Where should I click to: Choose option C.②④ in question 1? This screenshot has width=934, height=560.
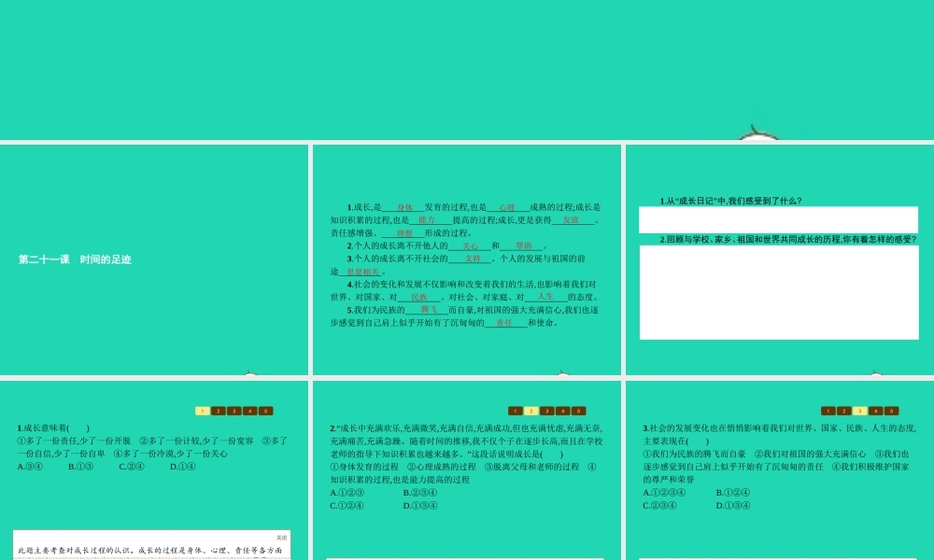pyautogui.click(x=132, y=467)
